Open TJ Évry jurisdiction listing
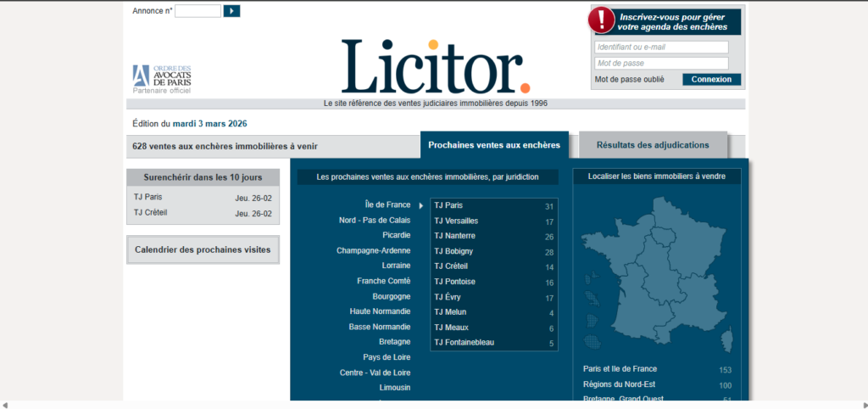This screenshot has height=409, width=868. click(494, 297)
